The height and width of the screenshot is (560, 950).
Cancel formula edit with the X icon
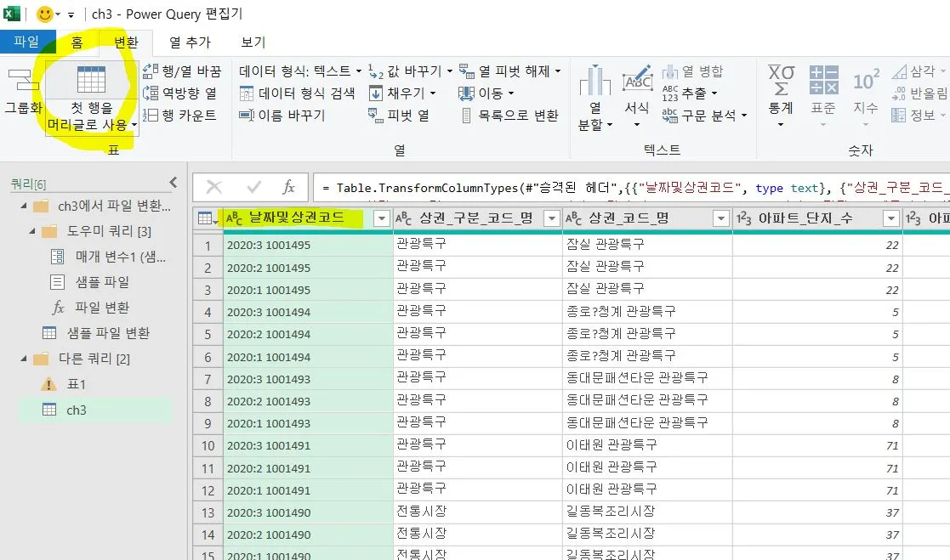pyautogui.click(x=213, y=187)
